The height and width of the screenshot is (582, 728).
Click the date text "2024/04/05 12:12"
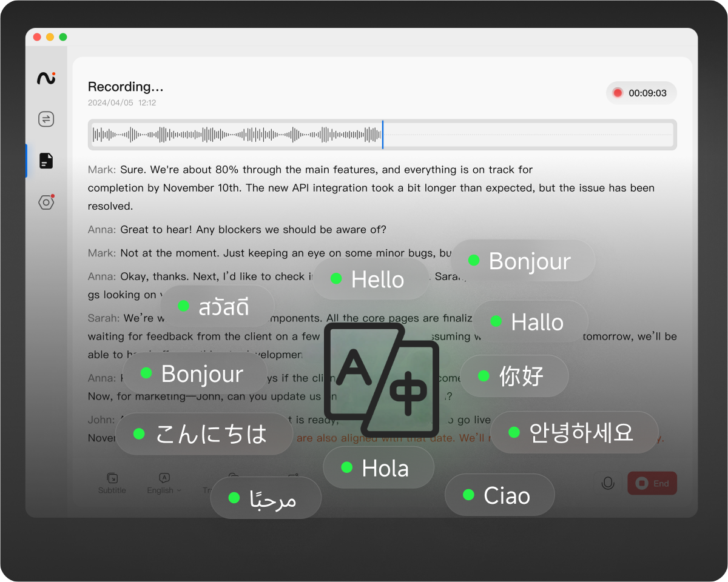tap(122, 103)
